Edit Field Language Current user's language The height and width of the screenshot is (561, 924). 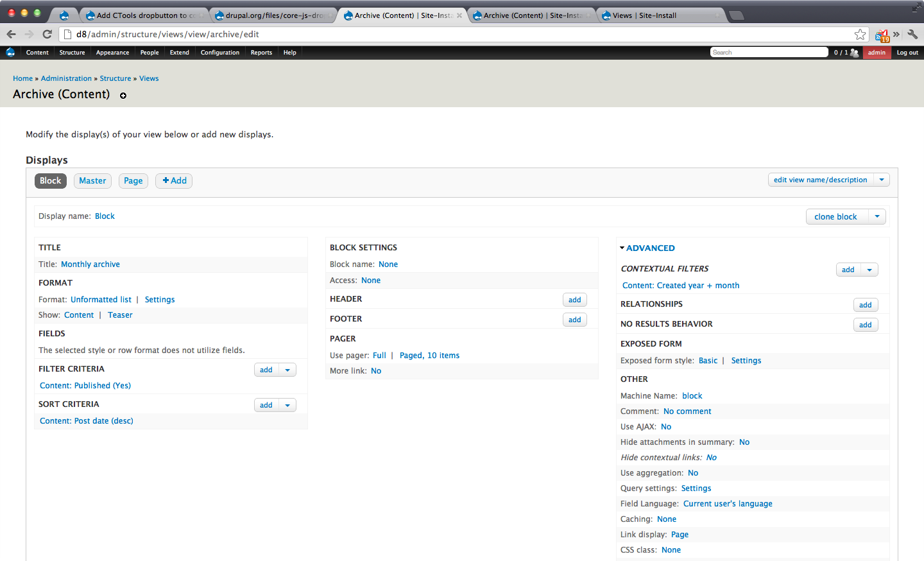[x=728, y=504]
